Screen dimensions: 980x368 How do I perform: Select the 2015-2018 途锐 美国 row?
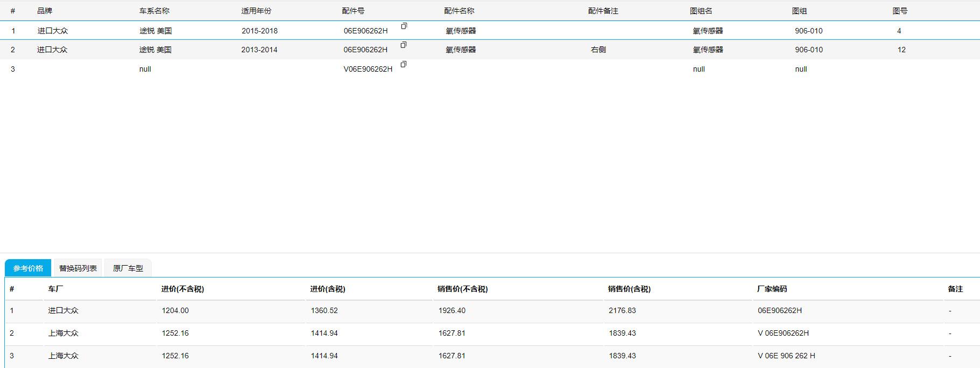coord(259,31)
